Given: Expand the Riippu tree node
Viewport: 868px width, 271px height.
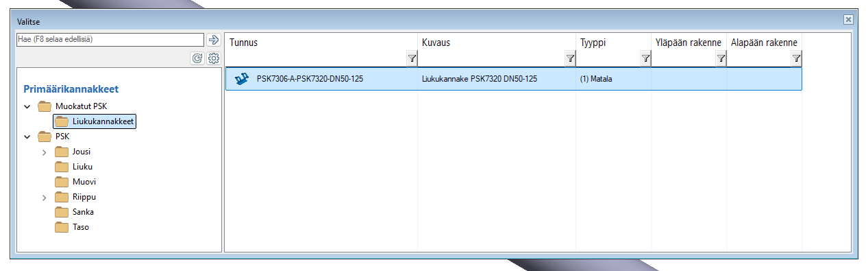Looking at the screenshot, I should [x=45, y=197].
